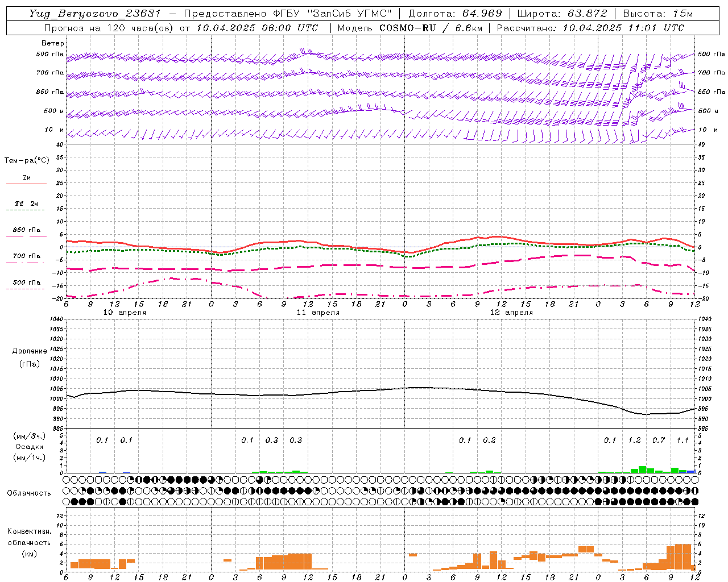Click the Облачность panel label
728x582 pixels.
tap(29, 493)
